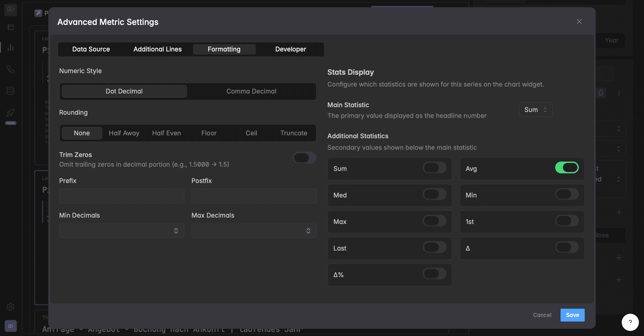Focus the Min Decimals input field

(x=122, y=231)
